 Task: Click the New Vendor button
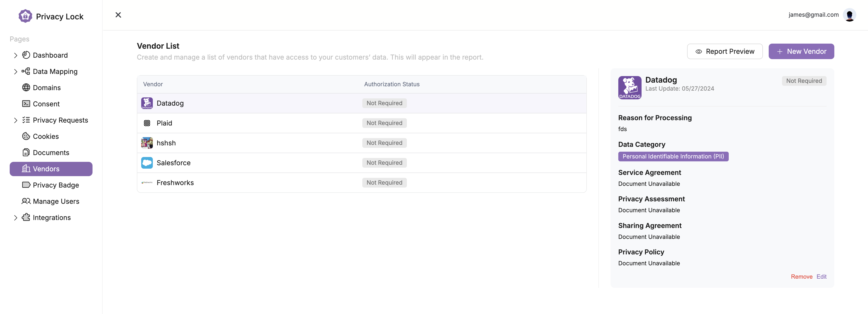click(x=801, y=52)
